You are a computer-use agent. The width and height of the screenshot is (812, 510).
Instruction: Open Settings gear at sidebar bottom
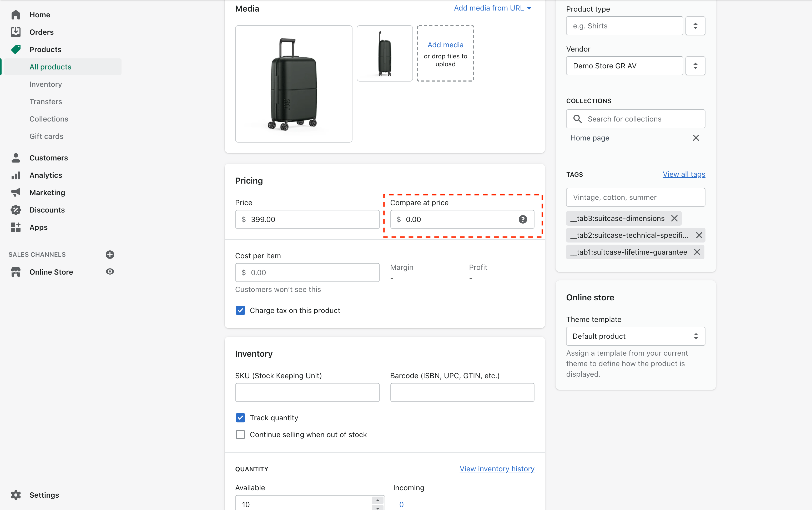(x=16, y=495)
